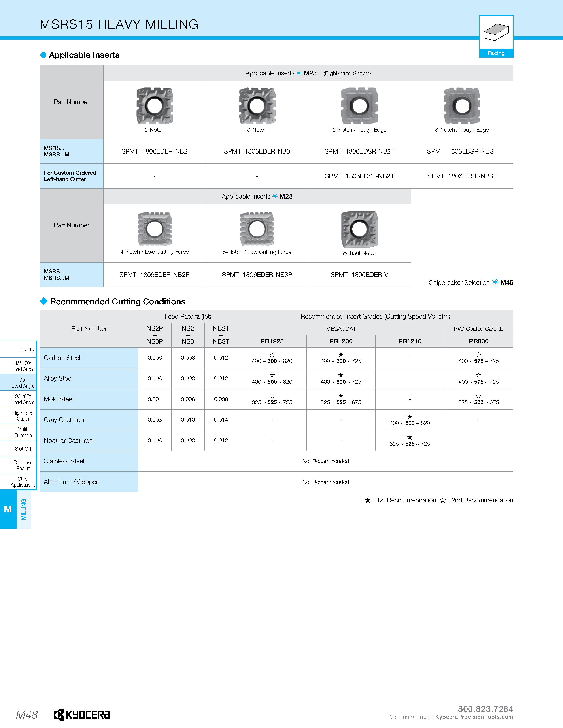
Task: Select the 5-Notch / Low Cutting Force insert image
Action: [257, 229]
